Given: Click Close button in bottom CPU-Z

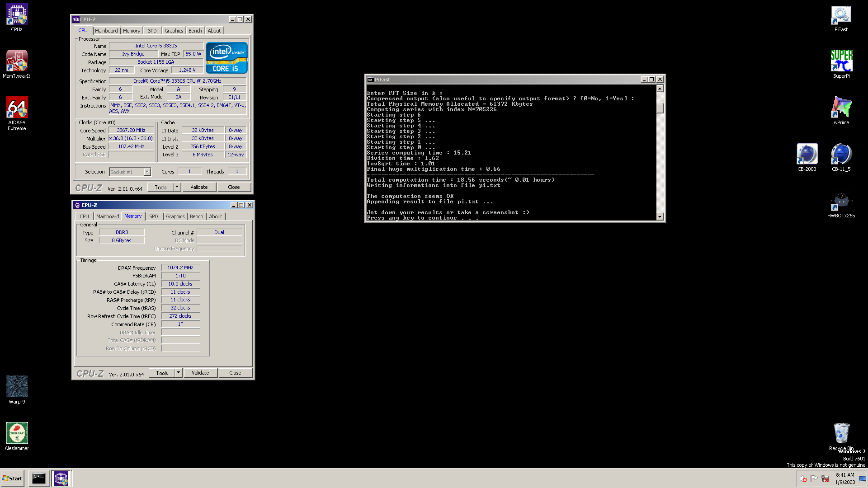Looking at the screenshot, I should click(235, 373).
